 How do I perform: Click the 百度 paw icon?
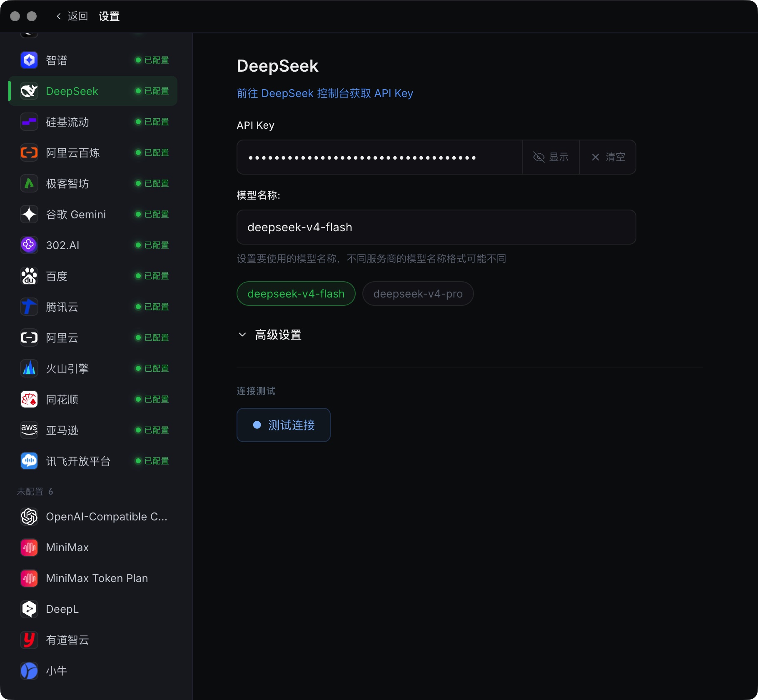(x=29, y=276)
